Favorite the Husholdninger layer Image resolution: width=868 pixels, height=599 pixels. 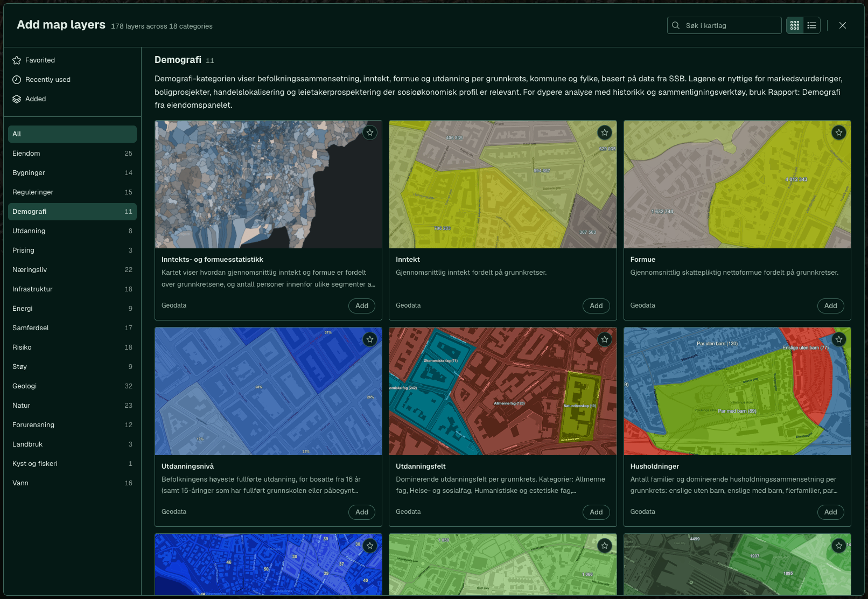[x=839, y=339]
